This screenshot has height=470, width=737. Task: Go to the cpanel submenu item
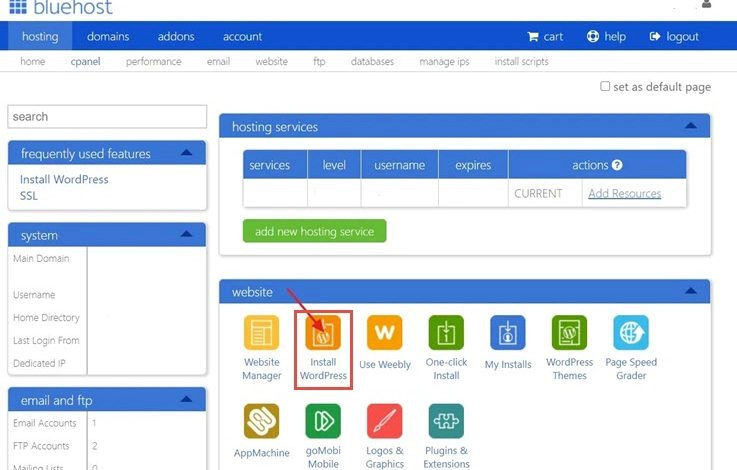tap(85, 61)
